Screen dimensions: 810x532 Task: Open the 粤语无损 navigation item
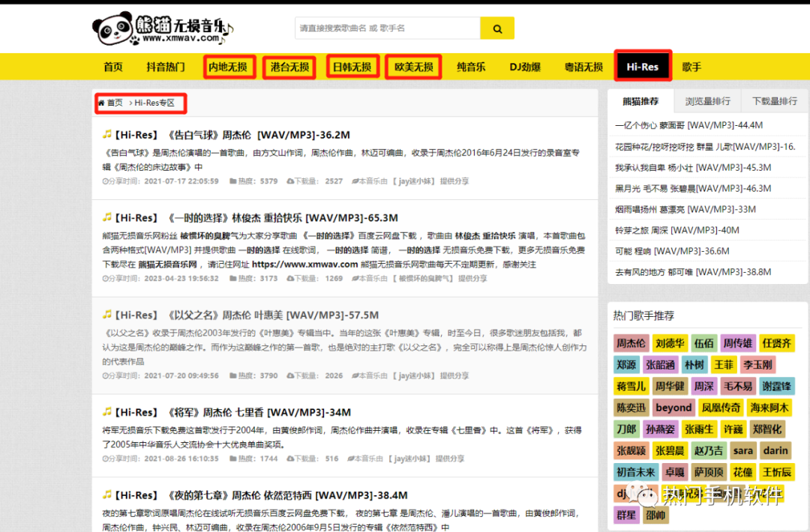coord(583,67)
